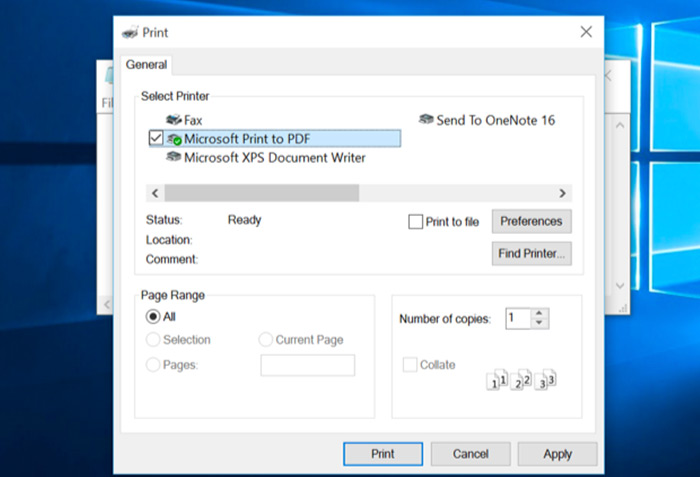
Task: Enable the Print to file checkbox
Action: [x=415, y=222]
